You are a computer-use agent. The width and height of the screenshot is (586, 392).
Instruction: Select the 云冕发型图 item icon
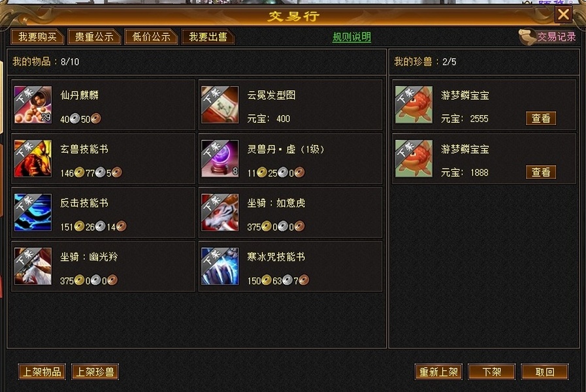point(220,105)
